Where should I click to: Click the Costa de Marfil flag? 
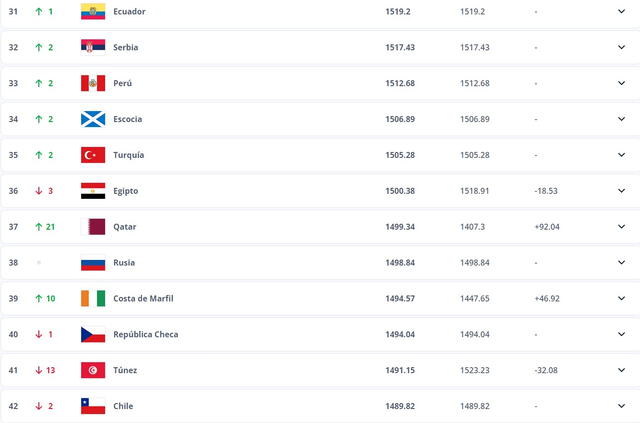93,298
